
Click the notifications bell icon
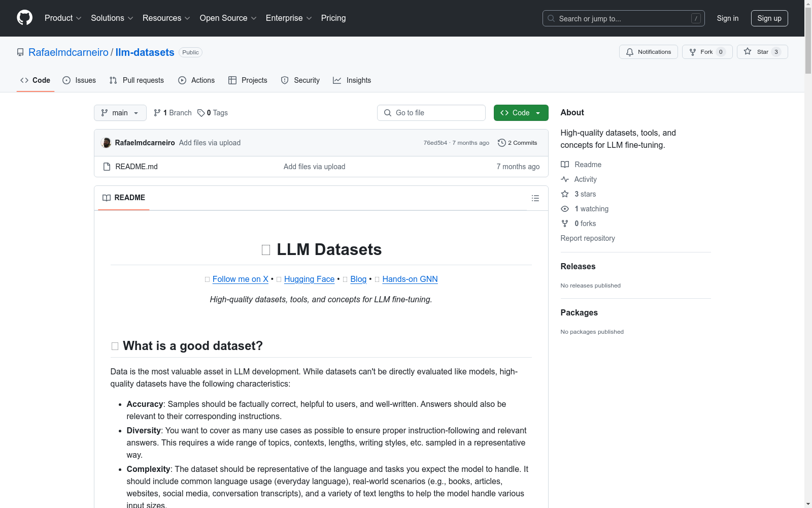630,52
